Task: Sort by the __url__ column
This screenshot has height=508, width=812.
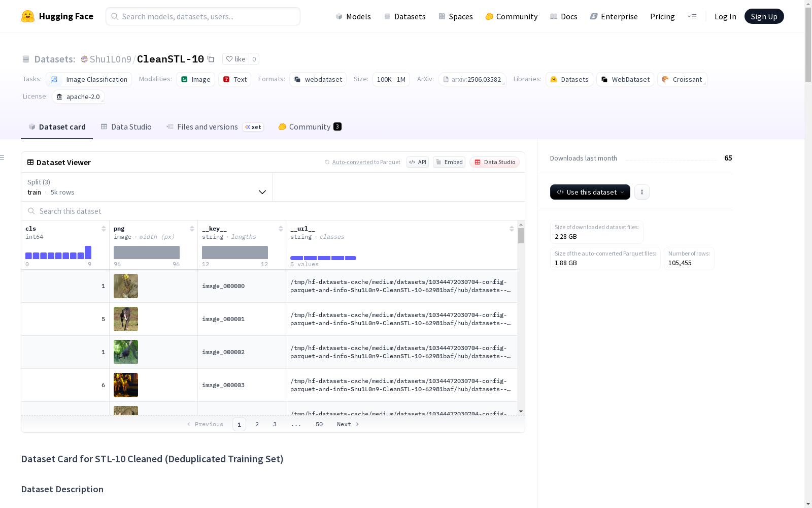Action: pos(512,229)
